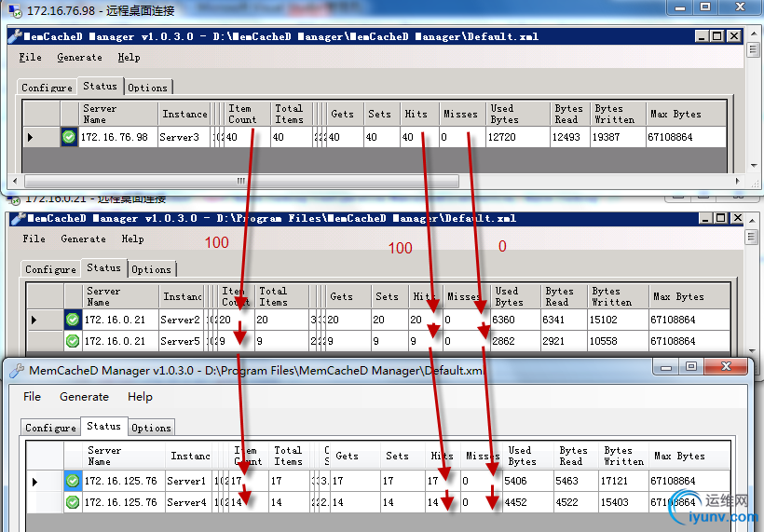
Task: Click cell 'Server4' in front window
Action: [189, 502]
